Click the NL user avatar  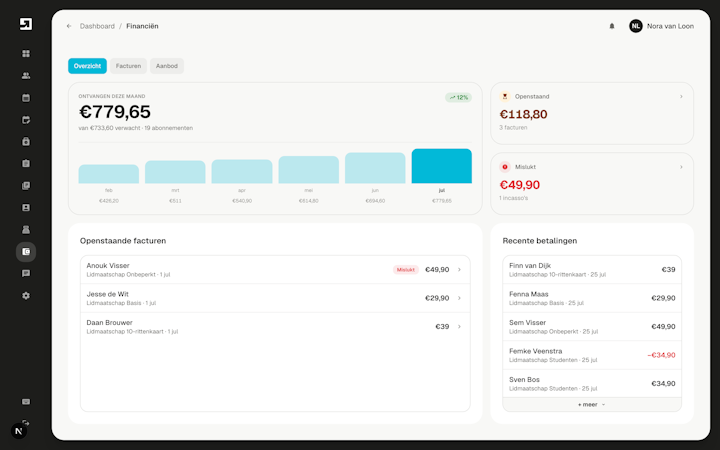coord(636,26)
